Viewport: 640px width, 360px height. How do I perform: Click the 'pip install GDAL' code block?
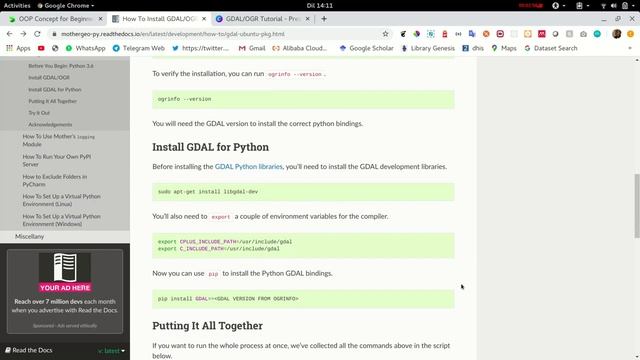click(x=303, y=299)
